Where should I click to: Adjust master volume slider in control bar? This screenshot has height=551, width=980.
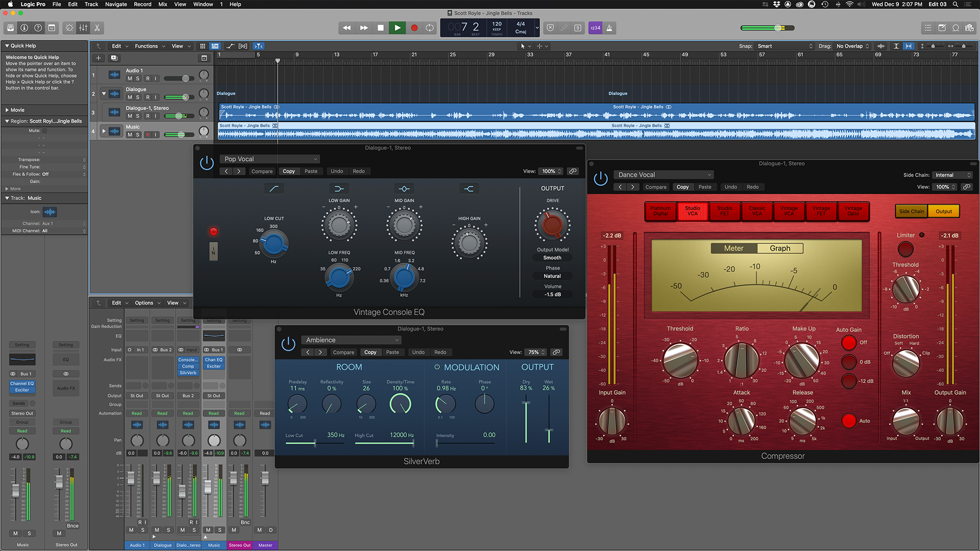coord(767,28)
